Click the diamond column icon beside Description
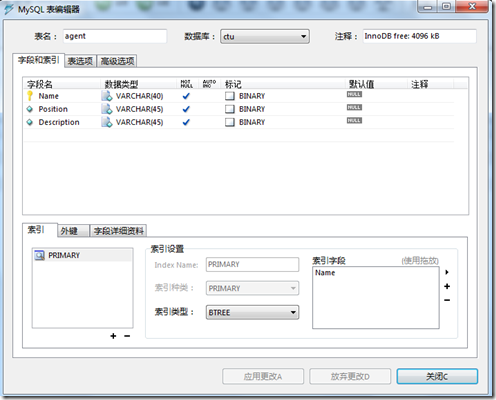The height and width of the screenshot is (400, 496). [x=30, y=122]
